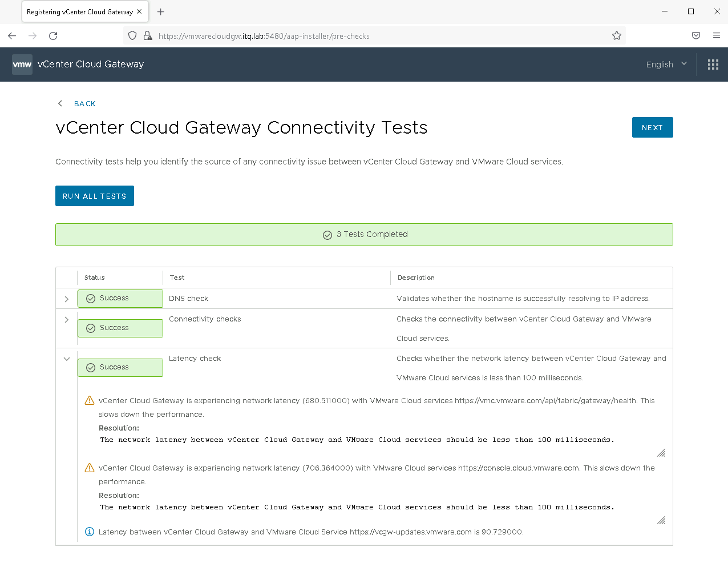728x579 pixels.
Task: Click the browser back arrow
Action: (x=12, y=36)
